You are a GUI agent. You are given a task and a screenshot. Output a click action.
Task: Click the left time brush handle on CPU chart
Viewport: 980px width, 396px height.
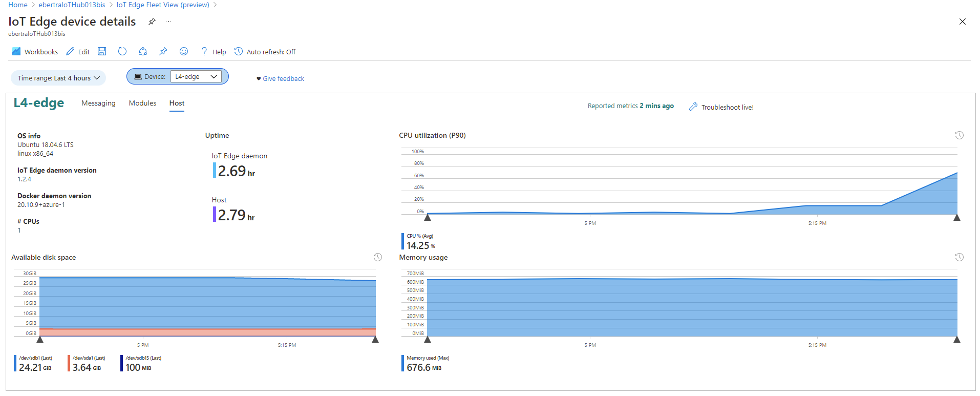428,217
